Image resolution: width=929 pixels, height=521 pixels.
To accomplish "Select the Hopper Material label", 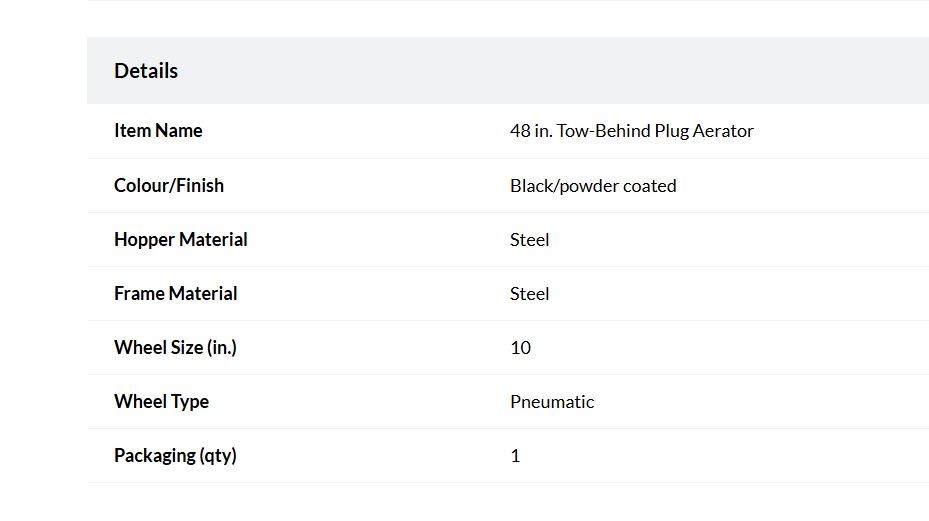I will (181, 239).
